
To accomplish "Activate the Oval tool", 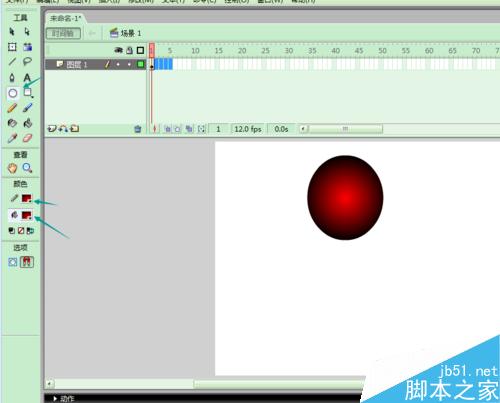I will click(13, 93).
